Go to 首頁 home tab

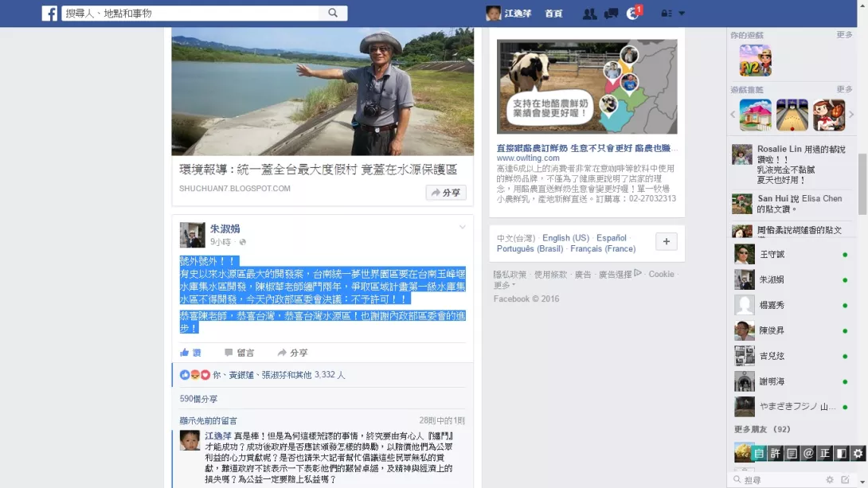(553, 14)
